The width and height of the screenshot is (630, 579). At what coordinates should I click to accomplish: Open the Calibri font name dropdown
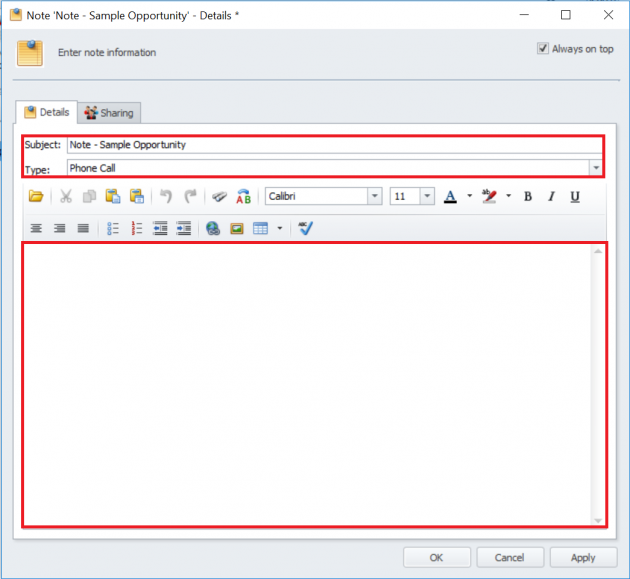click(x=375, y=197)
